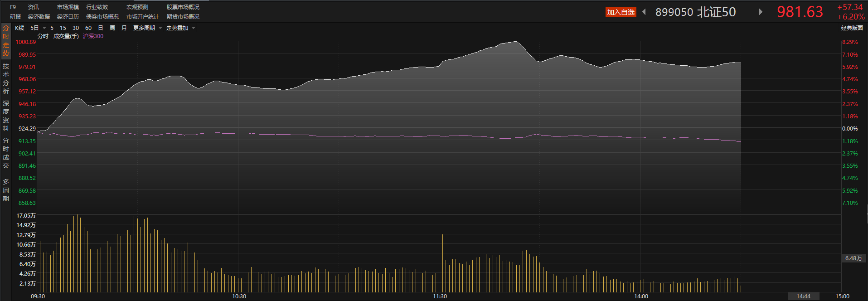Open the 多周期 sidebar tab
Image resolution: width=868 pixels, height=301 pixels.
point(6,190)
